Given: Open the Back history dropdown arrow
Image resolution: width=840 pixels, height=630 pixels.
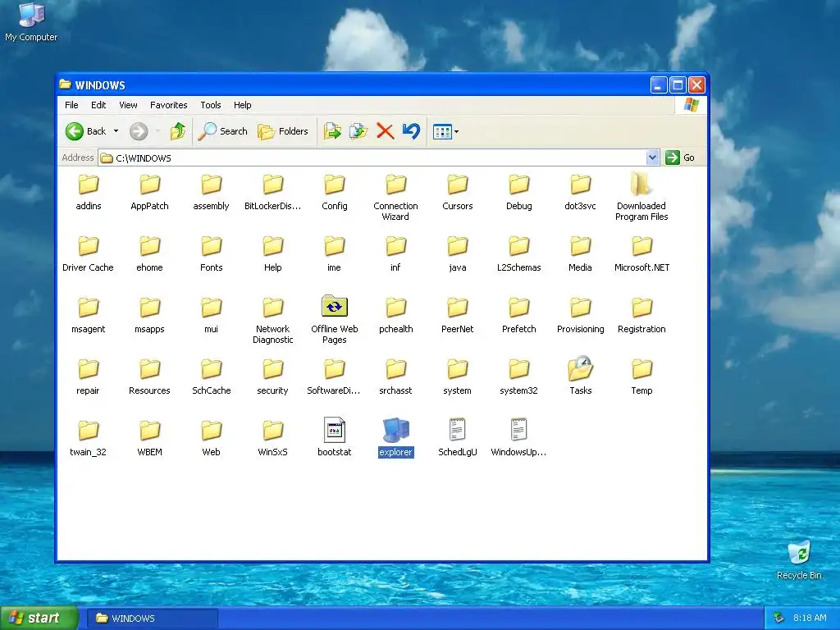Looking at the screenshot, I should [x=116, y=131].
